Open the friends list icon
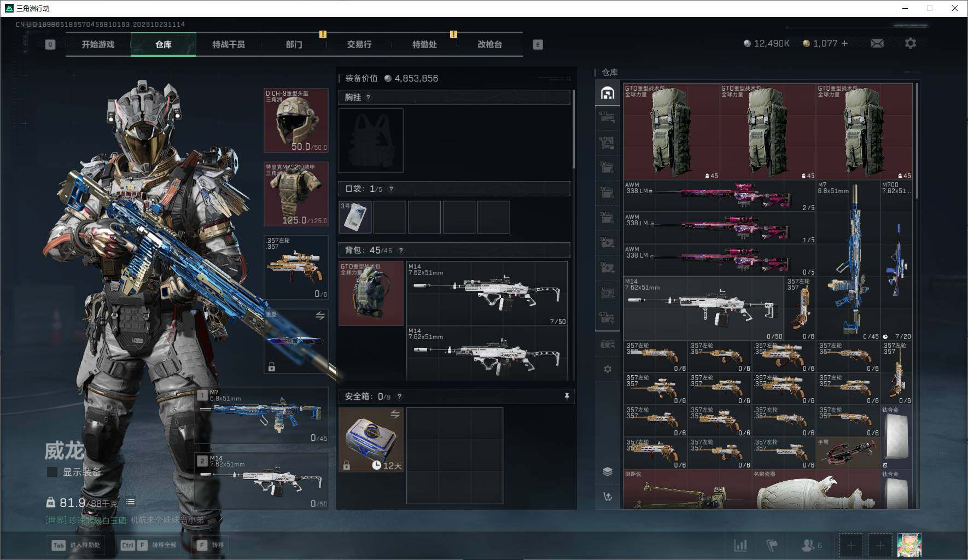The height and width of the screenshot is (560, 968). (812, 545)
